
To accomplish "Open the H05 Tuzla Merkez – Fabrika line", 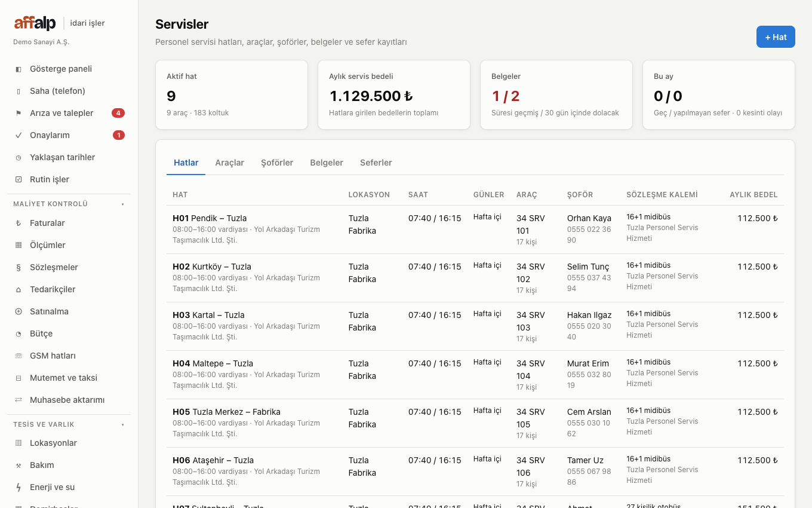I will 475,423.
